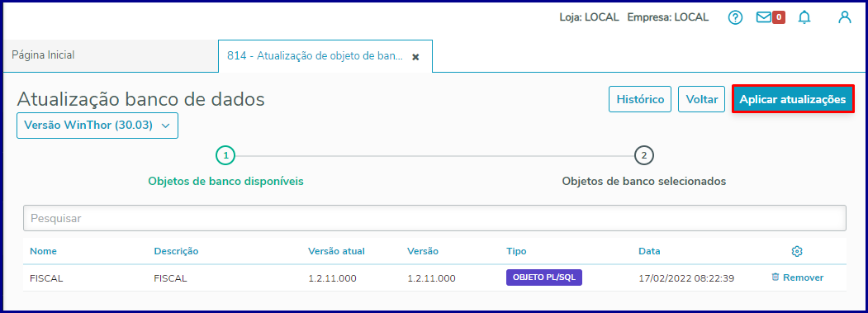Select the FISCAL name cell
Image resolution: width=868 pixels, height=313 pixels.
(x=46, y=278)
